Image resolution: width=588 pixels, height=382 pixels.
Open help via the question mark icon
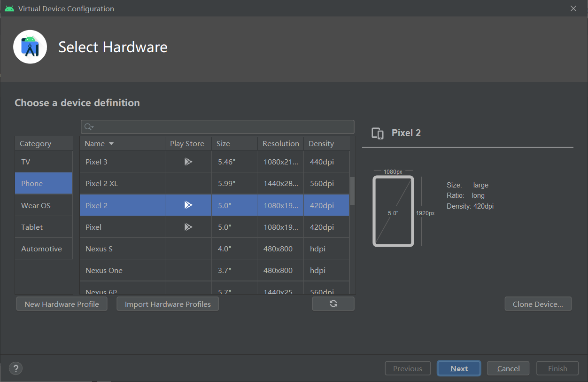tap(15, 368)
